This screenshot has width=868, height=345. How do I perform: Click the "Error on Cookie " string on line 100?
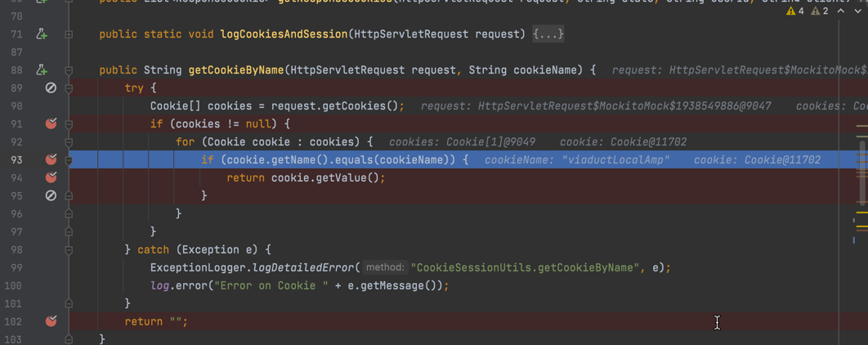[272, 286]
